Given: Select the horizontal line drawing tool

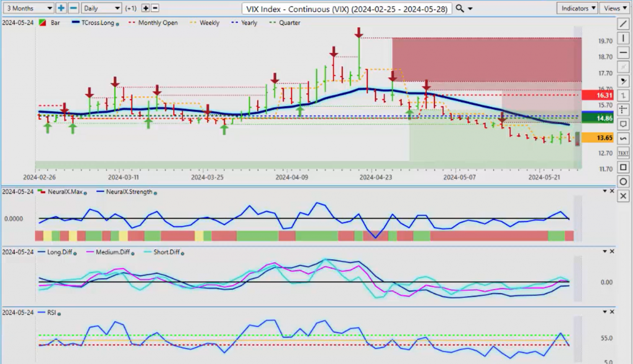Looking at the screenshot, I should pos(623,53).
